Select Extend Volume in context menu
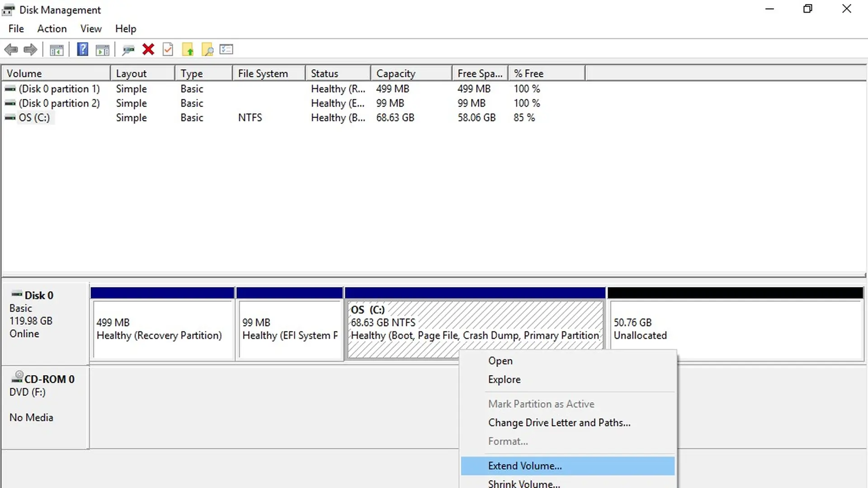Viewport: 868px width, 488px height. (x=568, y=465)
